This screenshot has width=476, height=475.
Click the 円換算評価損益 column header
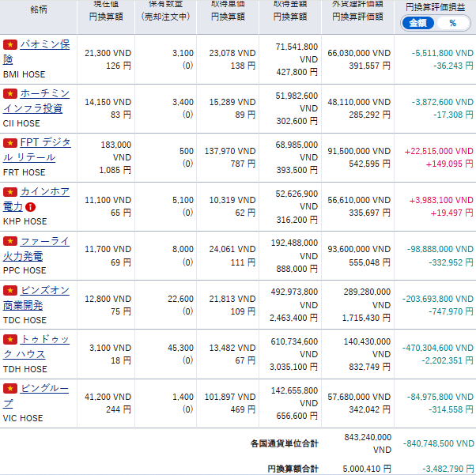coord(435,6)
